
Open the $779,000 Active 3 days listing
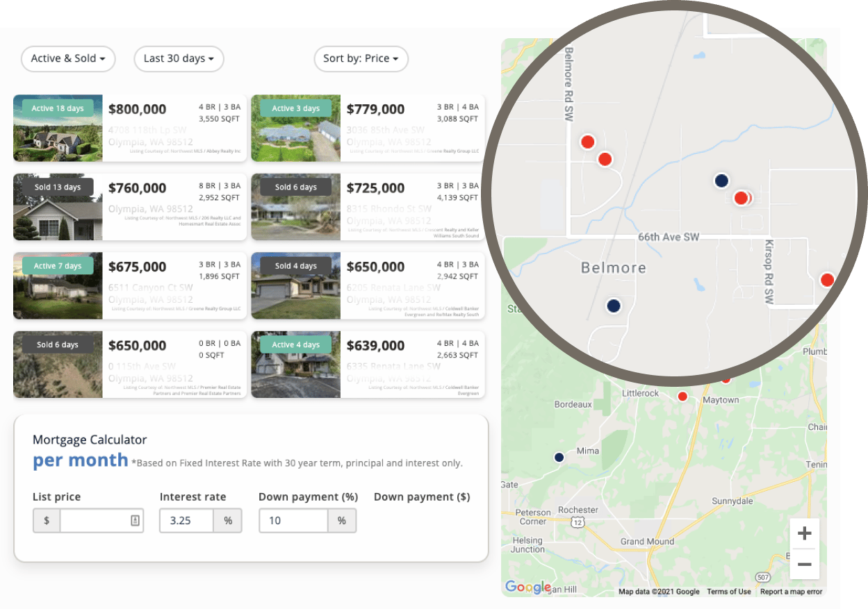click(x=368, y=128)
